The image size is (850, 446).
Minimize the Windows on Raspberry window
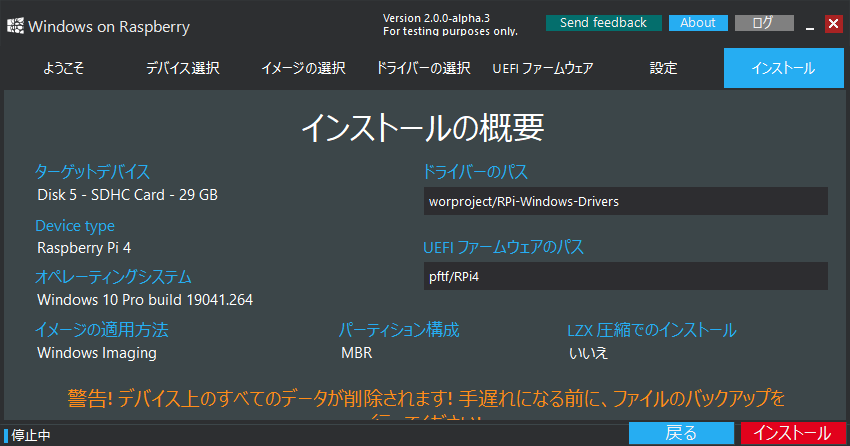[x=810, y=24]
